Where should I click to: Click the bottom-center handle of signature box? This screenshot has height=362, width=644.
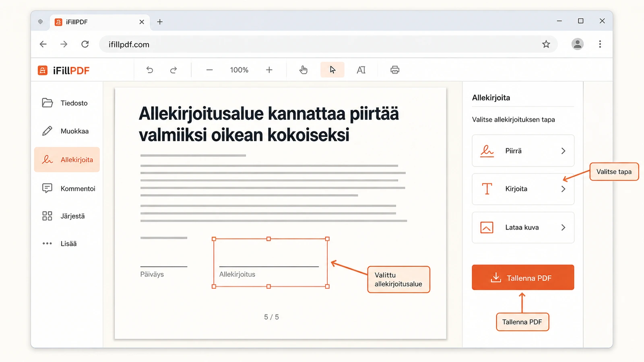coord(268,286)
